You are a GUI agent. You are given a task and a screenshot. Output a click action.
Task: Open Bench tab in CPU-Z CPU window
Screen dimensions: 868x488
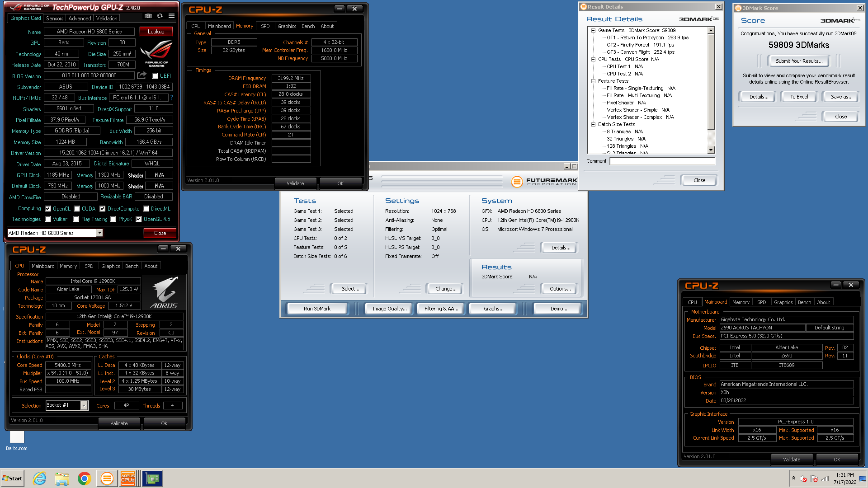(132, 266)
